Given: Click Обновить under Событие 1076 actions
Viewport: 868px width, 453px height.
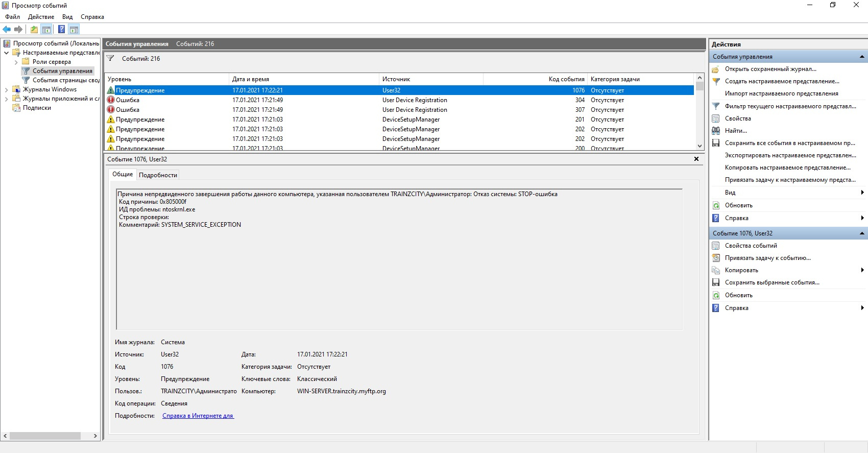Looking at the screenshot, I should pos(738,295).
